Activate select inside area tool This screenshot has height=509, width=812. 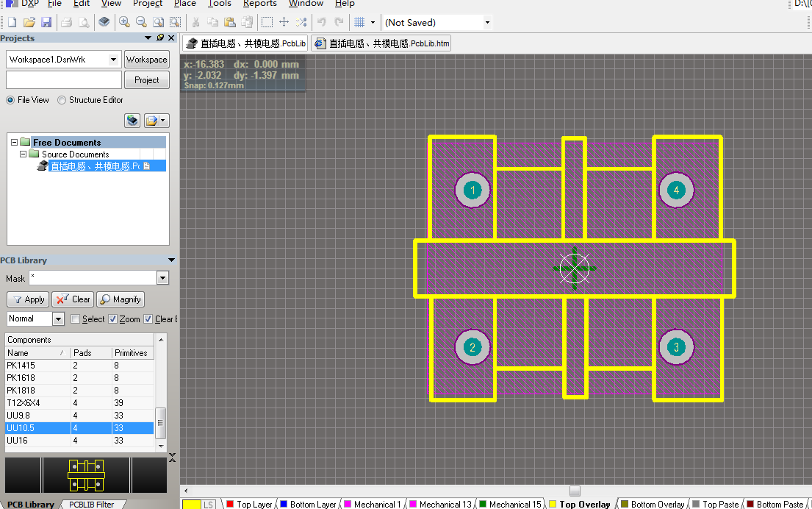(x=267, y=22)
